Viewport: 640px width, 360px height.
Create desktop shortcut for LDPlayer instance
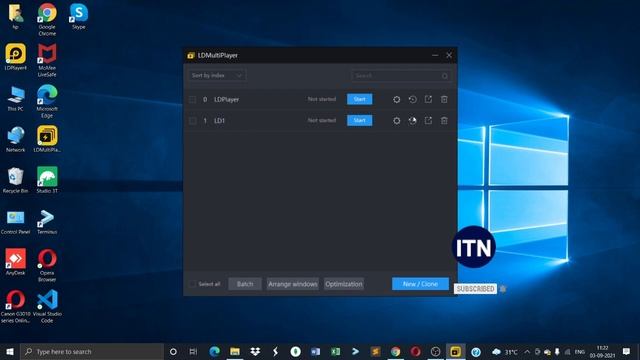pos(428,99)
